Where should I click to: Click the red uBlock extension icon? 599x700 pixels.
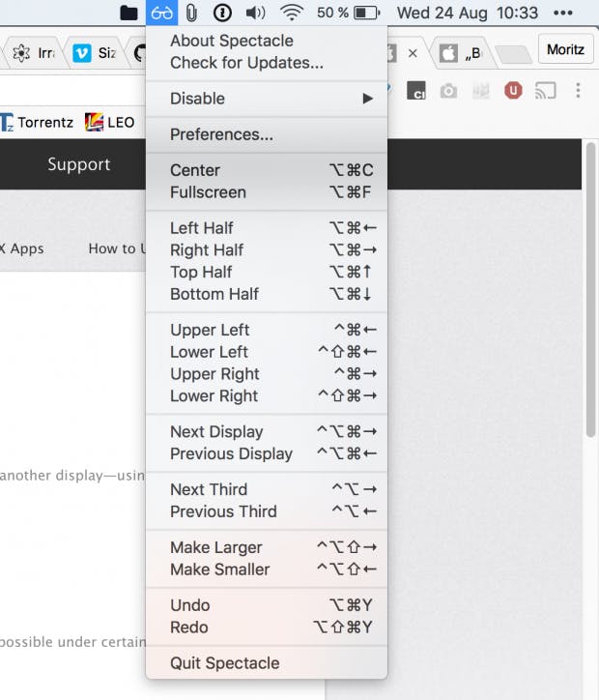[513, 91]
